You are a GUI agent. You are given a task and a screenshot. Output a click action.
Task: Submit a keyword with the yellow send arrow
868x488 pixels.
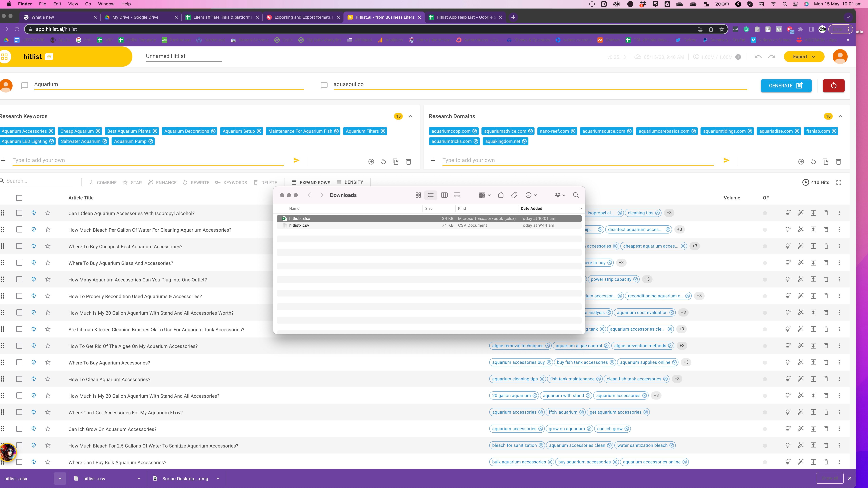pyautogui.click(x=296, y=160)
